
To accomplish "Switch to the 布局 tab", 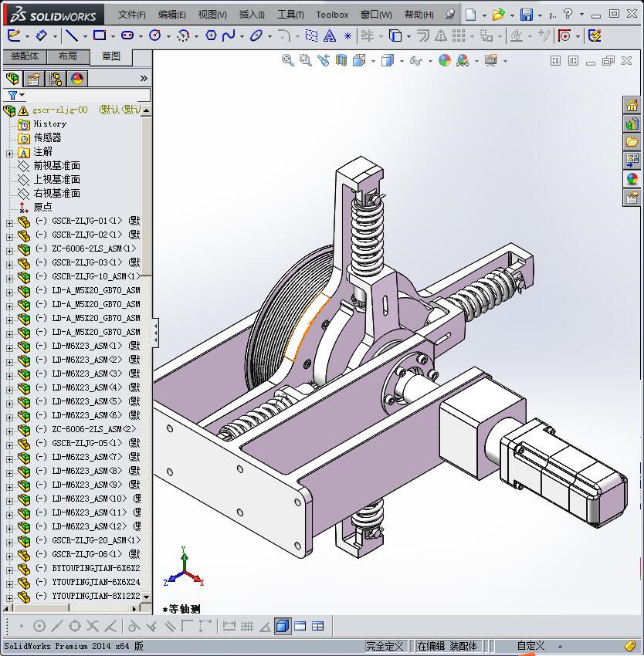I will [x=68, y=56].
